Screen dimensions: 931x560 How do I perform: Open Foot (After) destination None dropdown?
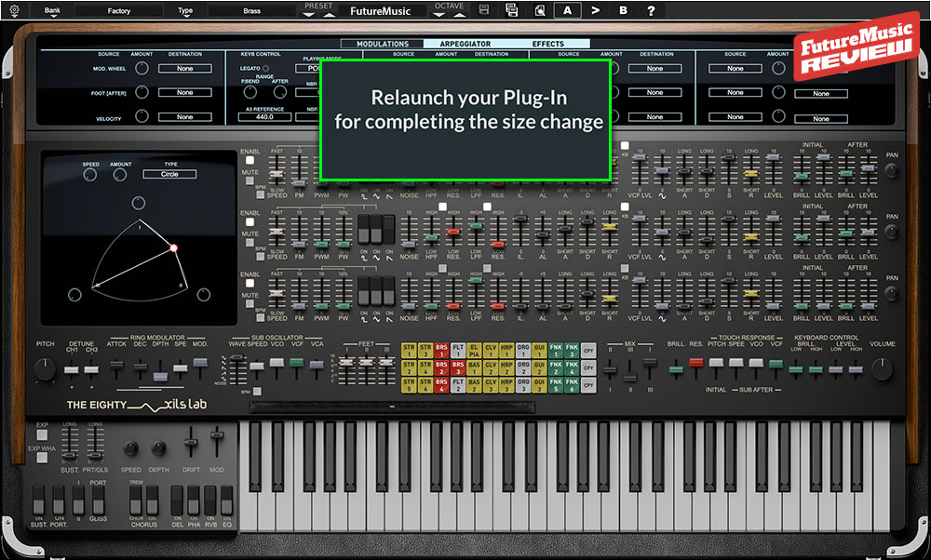pos(184,92)
